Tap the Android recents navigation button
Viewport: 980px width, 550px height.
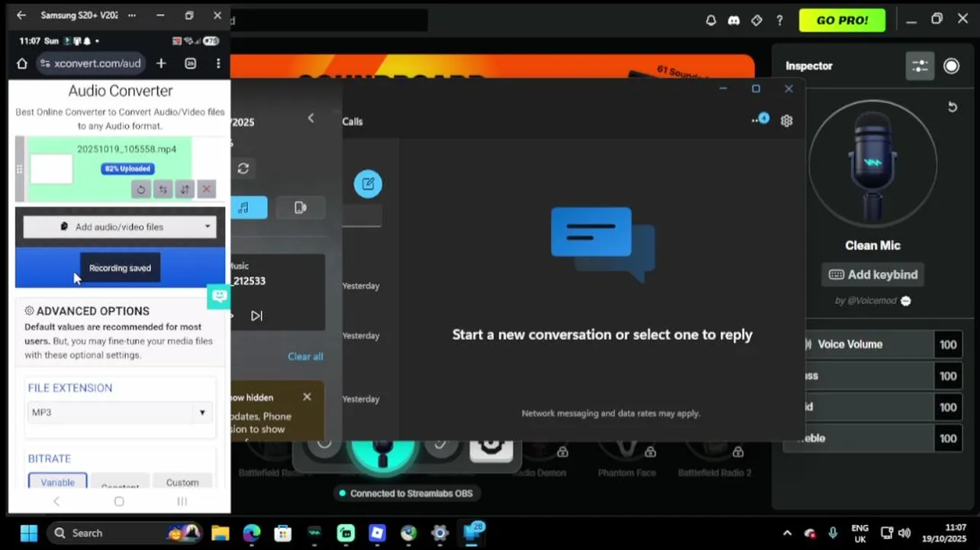(x=182, y=501)
